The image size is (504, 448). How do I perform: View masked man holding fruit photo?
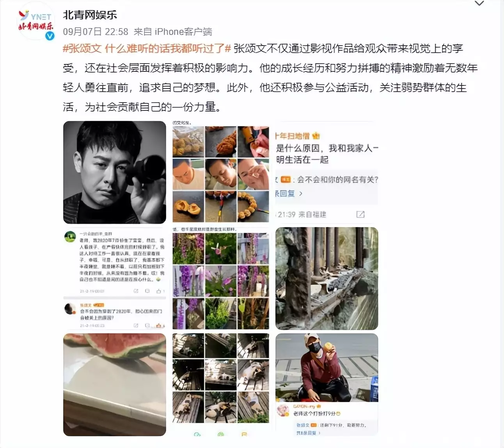pos(327,384)
